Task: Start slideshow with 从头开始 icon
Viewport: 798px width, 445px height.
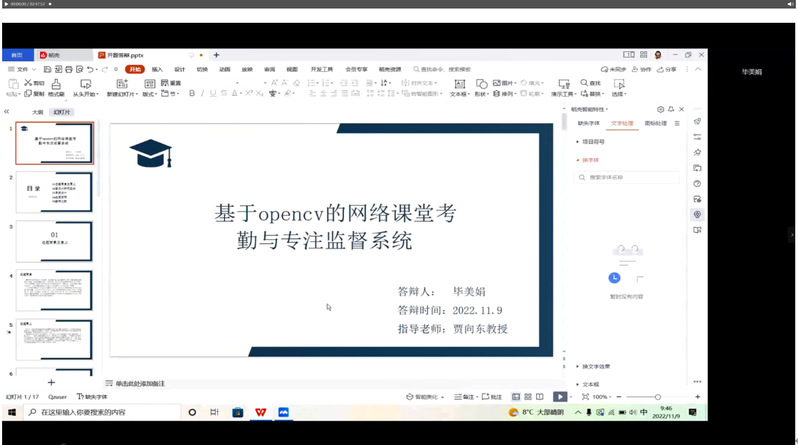Action: [x=84, y=84]
